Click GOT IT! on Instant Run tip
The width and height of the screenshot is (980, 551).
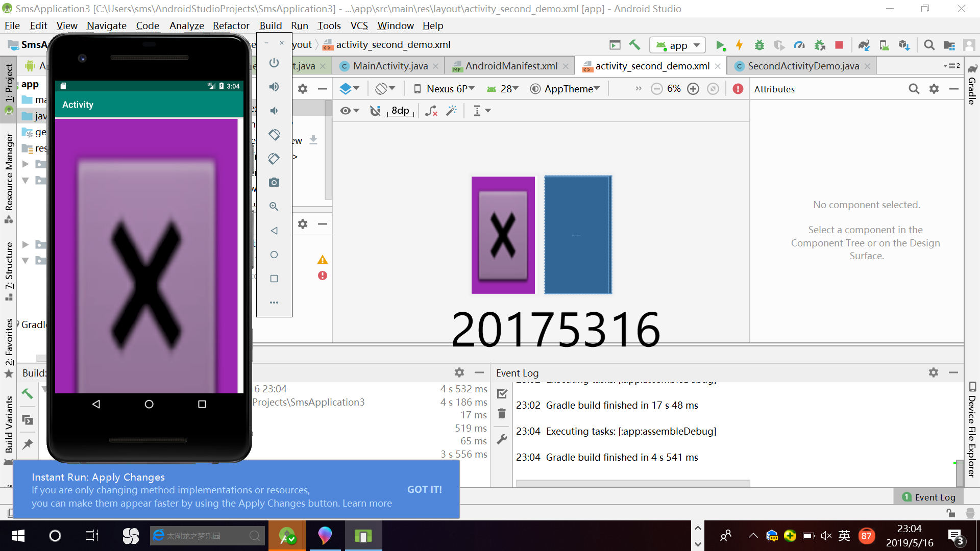click(x=424, y=489)
